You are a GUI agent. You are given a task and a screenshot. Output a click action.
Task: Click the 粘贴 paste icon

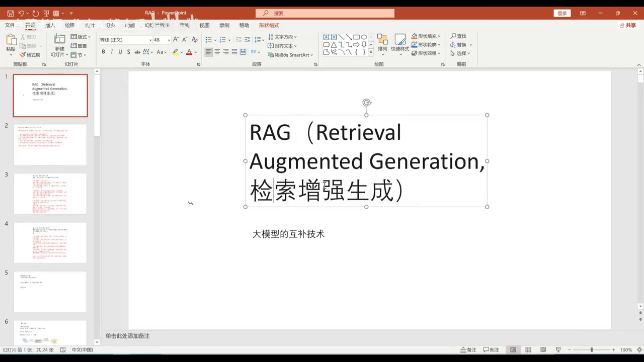pyautogui.click(x=11, y=40)
